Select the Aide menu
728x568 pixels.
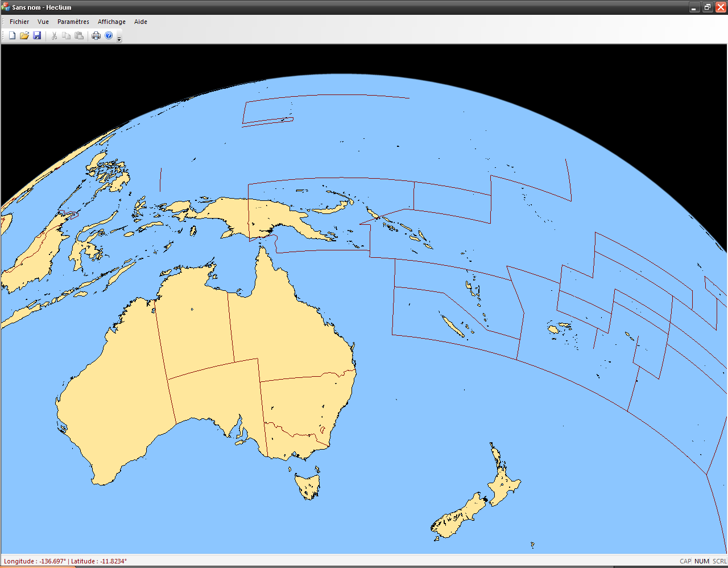[x=140, y=22]
